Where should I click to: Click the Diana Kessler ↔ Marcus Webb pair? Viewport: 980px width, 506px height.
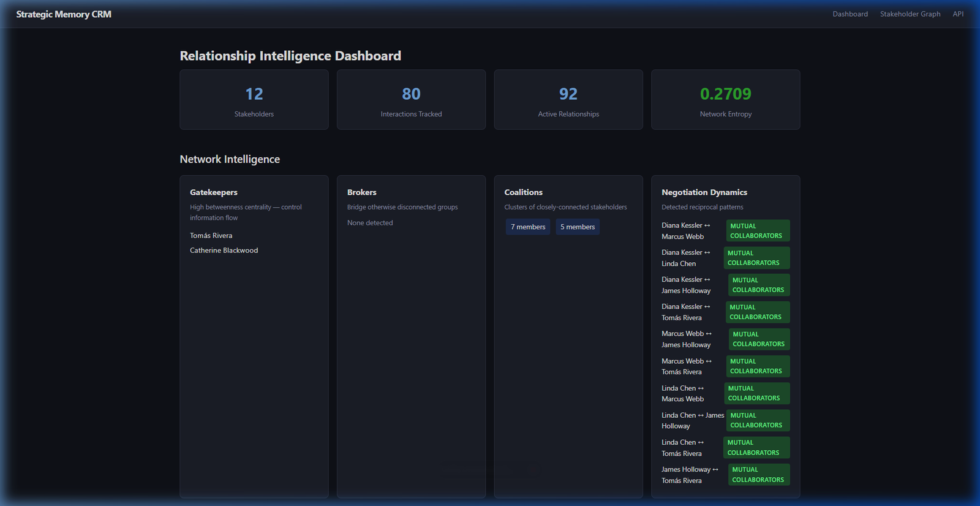[x=686, y=231]
